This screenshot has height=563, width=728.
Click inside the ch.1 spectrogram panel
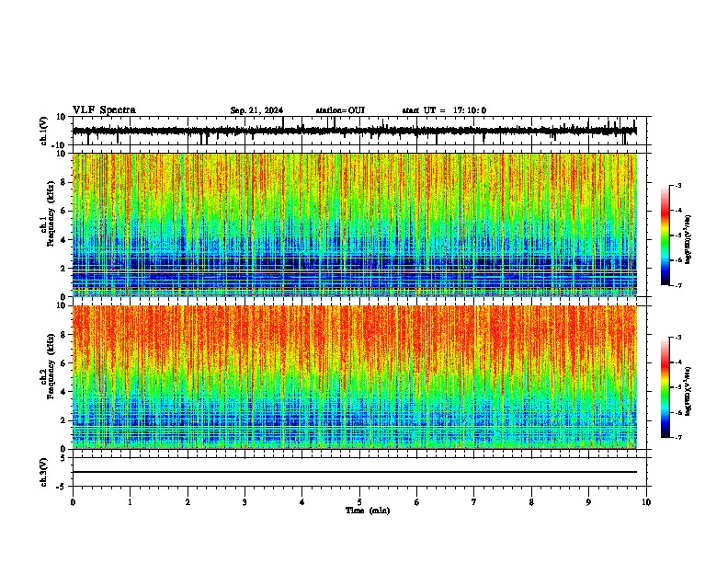355,224
